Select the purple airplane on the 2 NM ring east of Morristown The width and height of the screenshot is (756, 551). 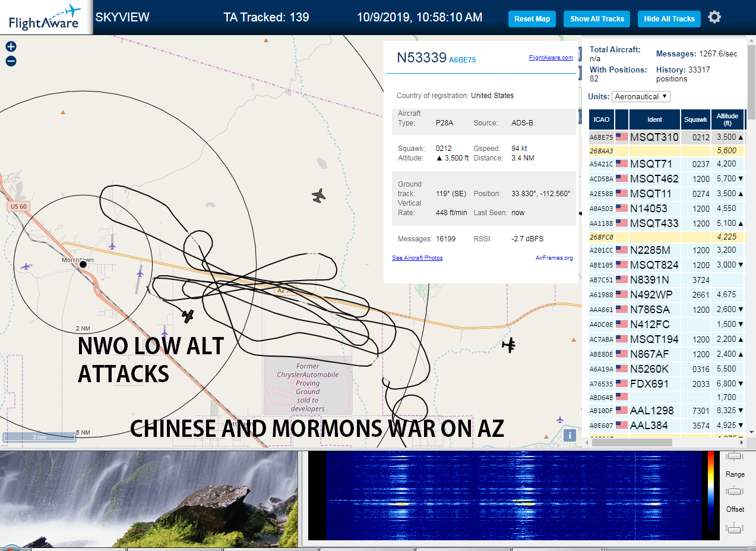140,272
